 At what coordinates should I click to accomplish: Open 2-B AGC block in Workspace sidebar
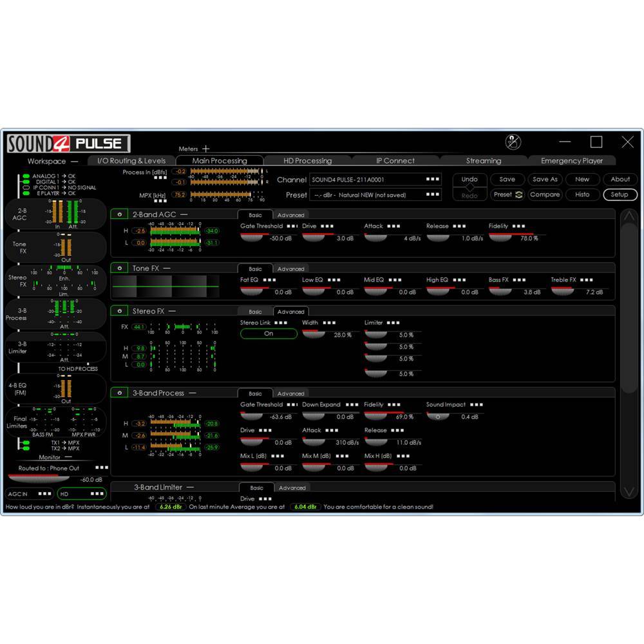click(x=55, y=214)
